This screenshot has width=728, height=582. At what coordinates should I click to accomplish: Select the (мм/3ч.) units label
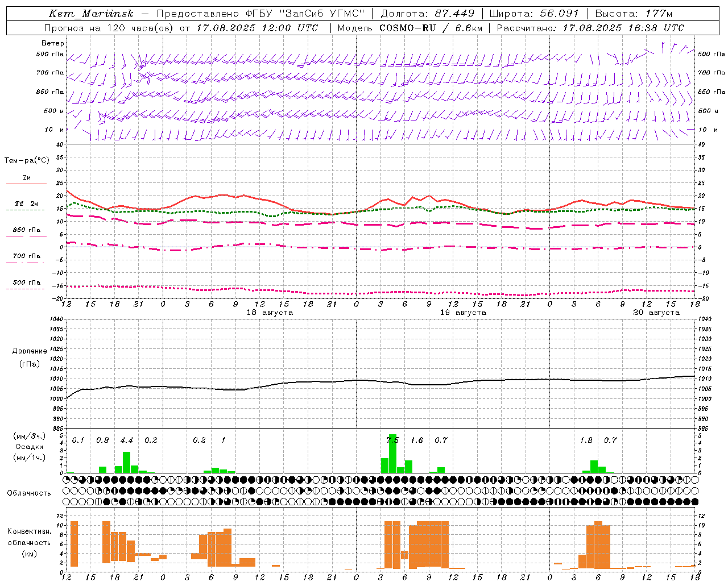(30, 436)
